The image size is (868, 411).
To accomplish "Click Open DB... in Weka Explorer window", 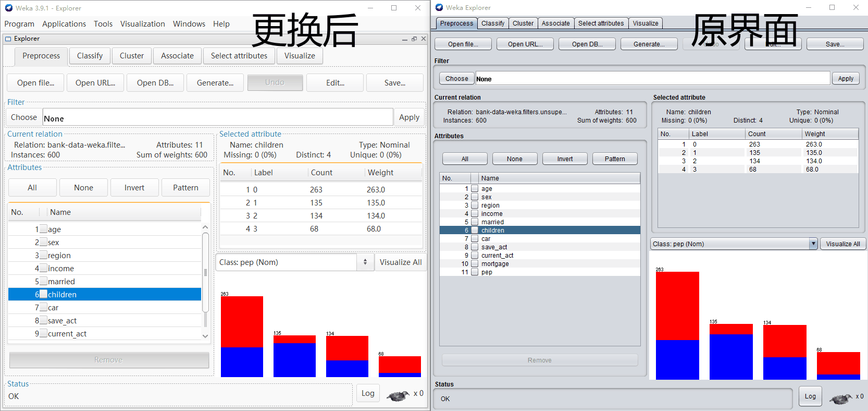I will pyautogui.click(x=587, y=44).
